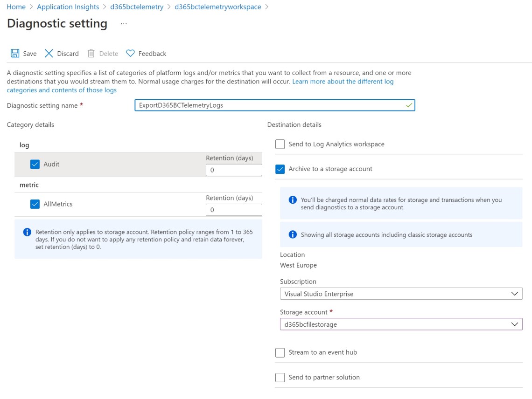Click the storage data rates info icon

coord(293,199)
